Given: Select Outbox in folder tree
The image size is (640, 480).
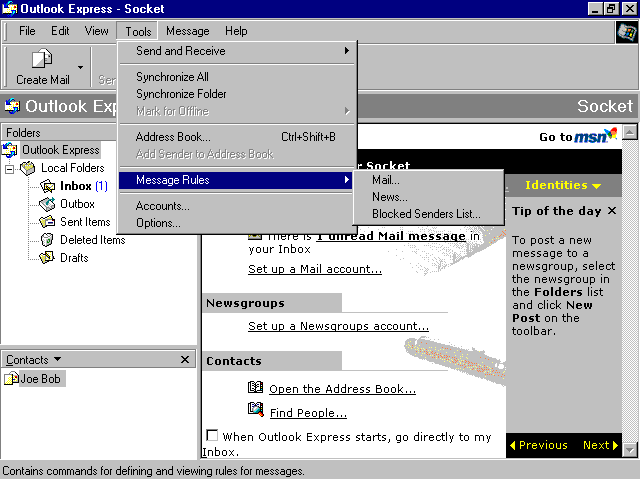Looking at the screenshot, I should 78,204.
